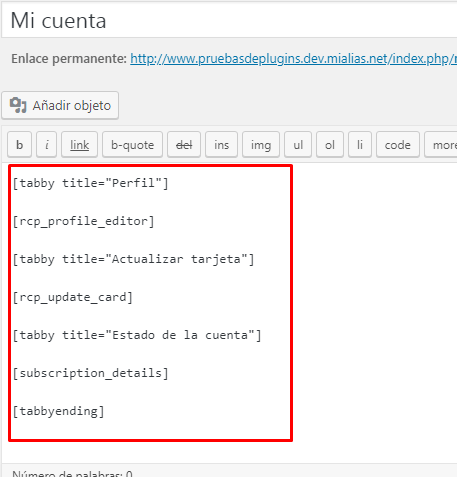Click the [tabby title="Actualizar tarjeta"] line
The image size is (457, 477).
click(x=133, y=259)
